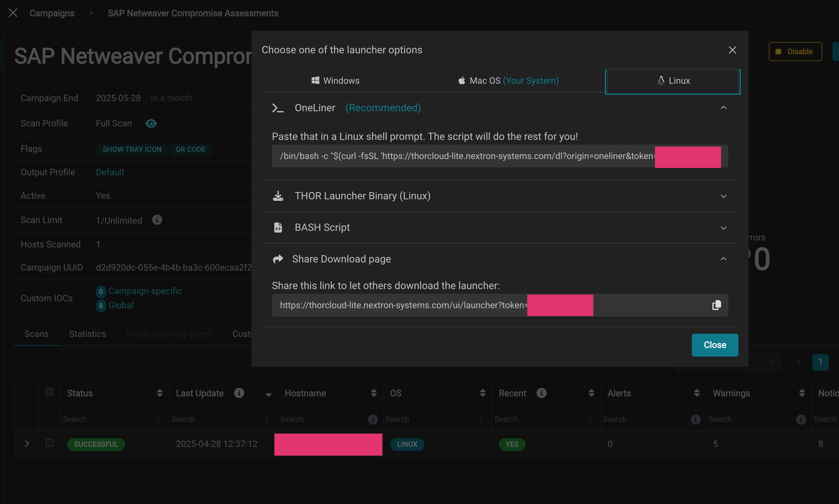Click the OneLiner terminal prompt icon
This screenshot has width=839, height=504.
(x=278, y=108)
